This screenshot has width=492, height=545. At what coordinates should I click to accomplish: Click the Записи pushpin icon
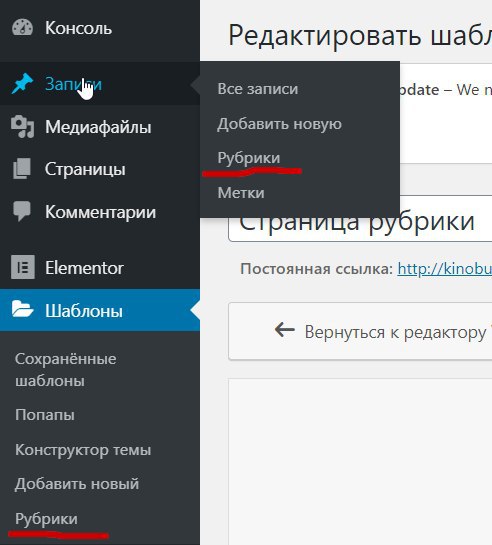click(22, 84)
